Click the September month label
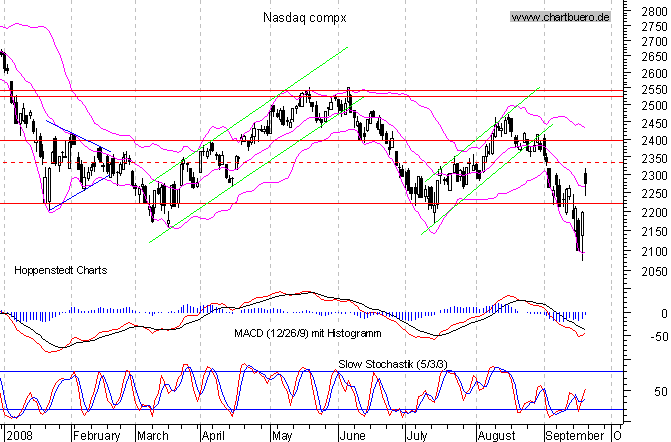The image size is (671, 442). coord(574,436)
